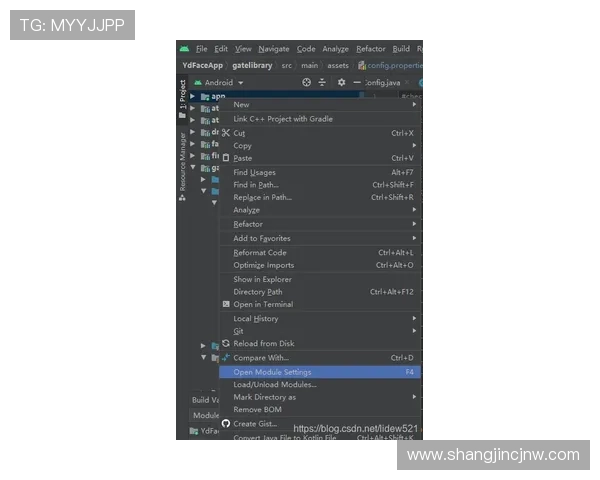Choose Find in Path...

click(x=320, y=185)
